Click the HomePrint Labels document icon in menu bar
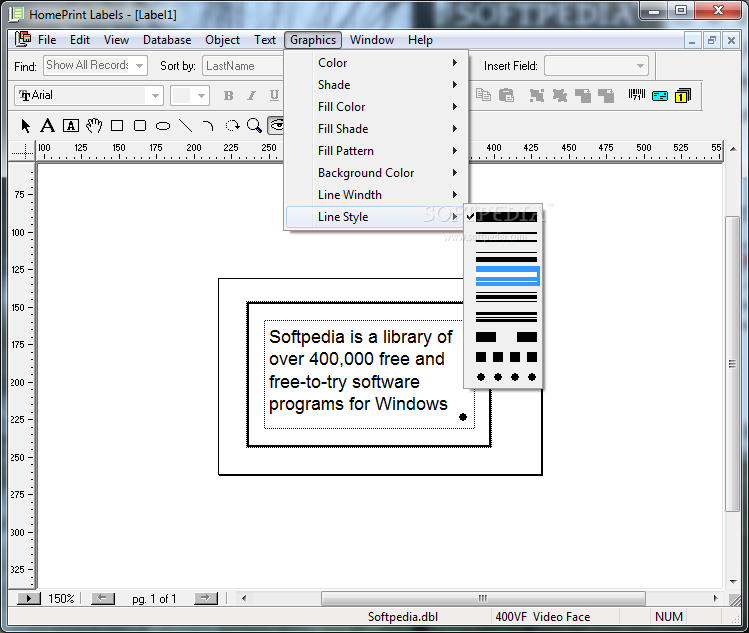Screen dimensions: 749x633 pyautogui.click(x=23, y=39)
